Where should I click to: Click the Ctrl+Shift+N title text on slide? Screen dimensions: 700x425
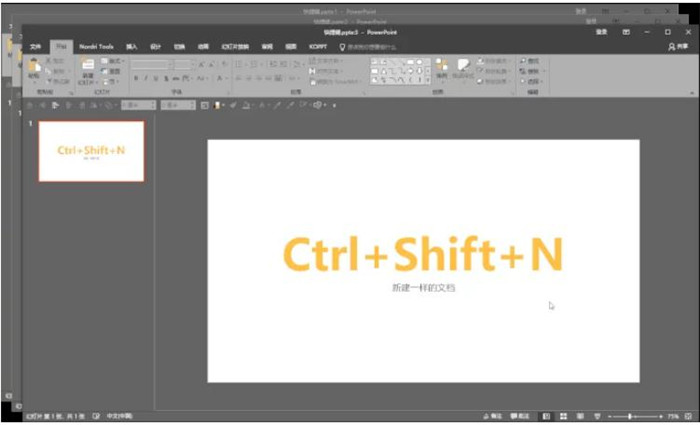click(423, 254)
